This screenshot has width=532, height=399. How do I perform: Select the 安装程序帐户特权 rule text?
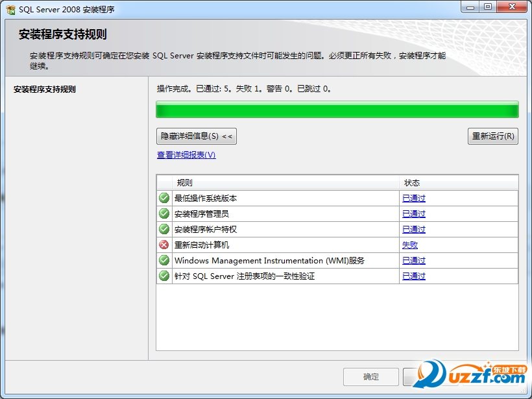tap(206, 230)
